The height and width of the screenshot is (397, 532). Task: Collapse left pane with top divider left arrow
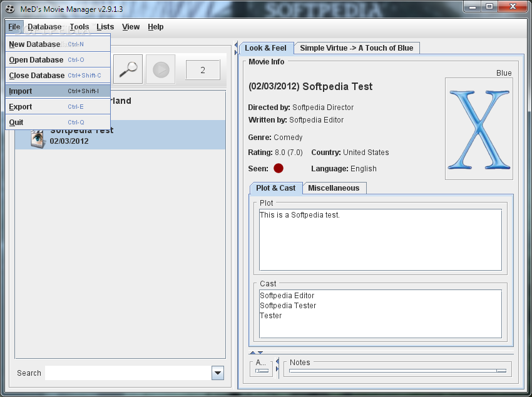pyautogui.click(x=236, y=45)
